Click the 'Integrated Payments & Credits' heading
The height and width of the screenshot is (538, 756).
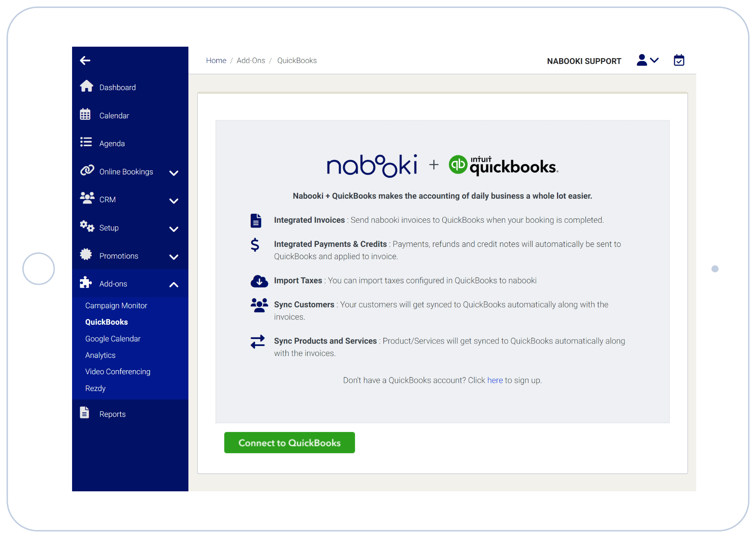330,244
